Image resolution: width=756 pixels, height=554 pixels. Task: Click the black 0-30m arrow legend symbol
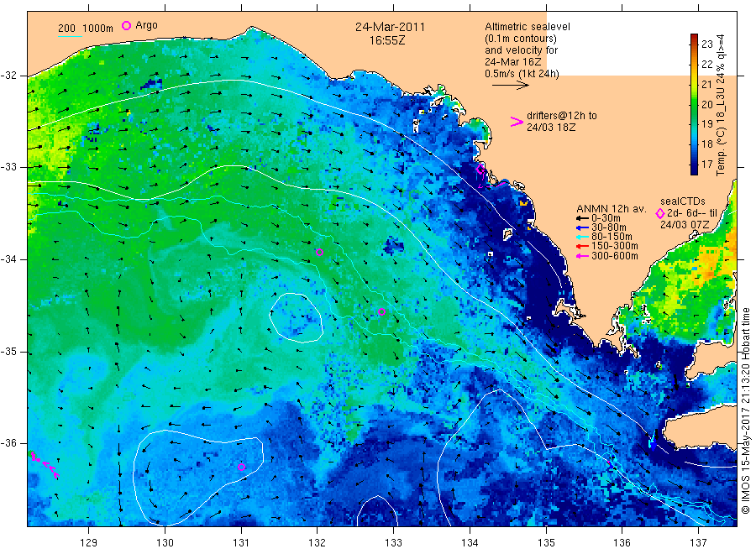[x=583, y=219]
